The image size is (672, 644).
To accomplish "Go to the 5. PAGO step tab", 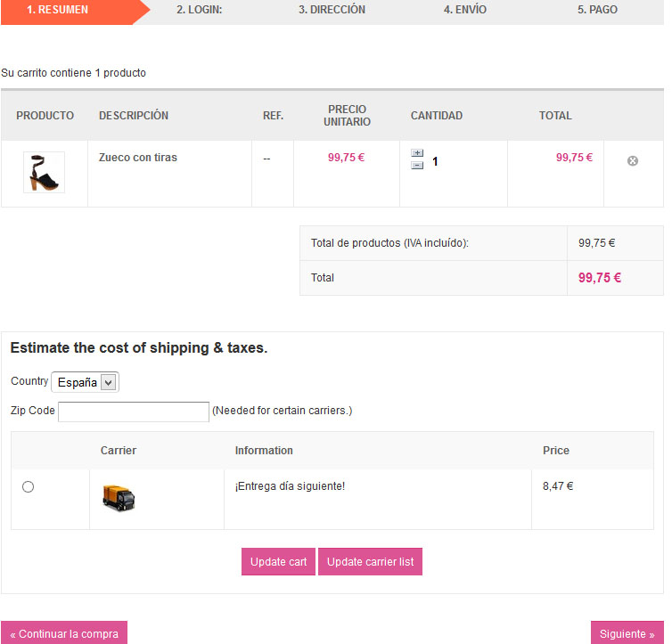I will (597, 10).
